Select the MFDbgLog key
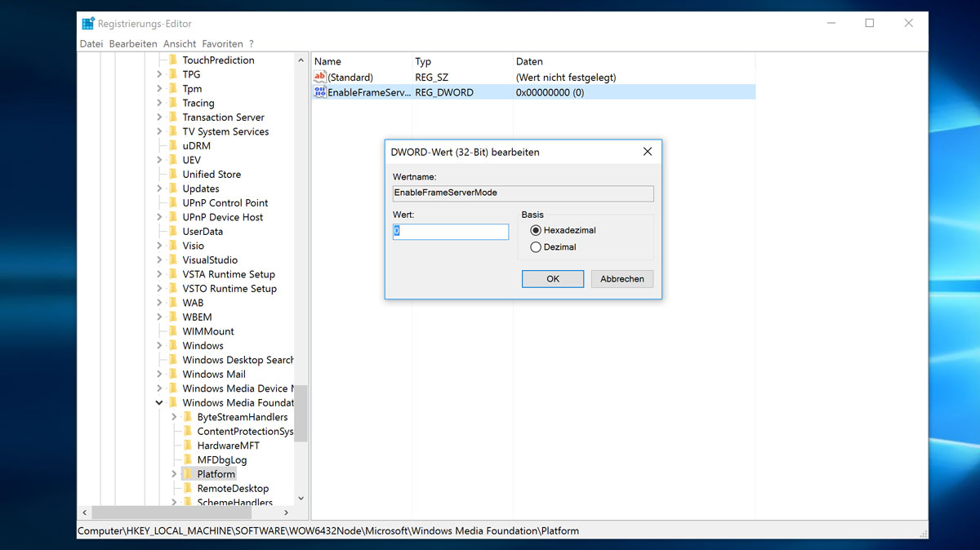Viewport: 980px width, 550px height. click(222, 460)
